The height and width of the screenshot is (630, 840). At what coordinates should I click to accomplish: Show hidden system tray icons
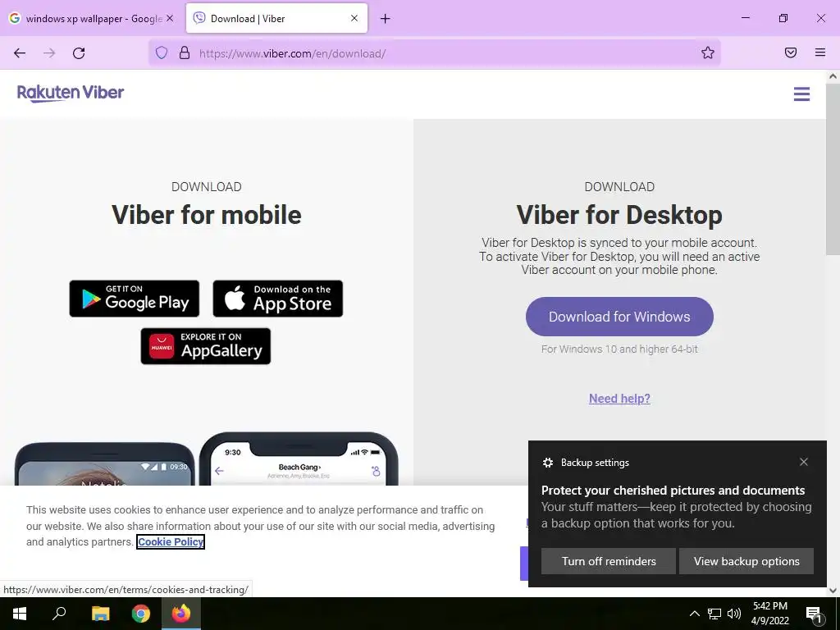694,614
